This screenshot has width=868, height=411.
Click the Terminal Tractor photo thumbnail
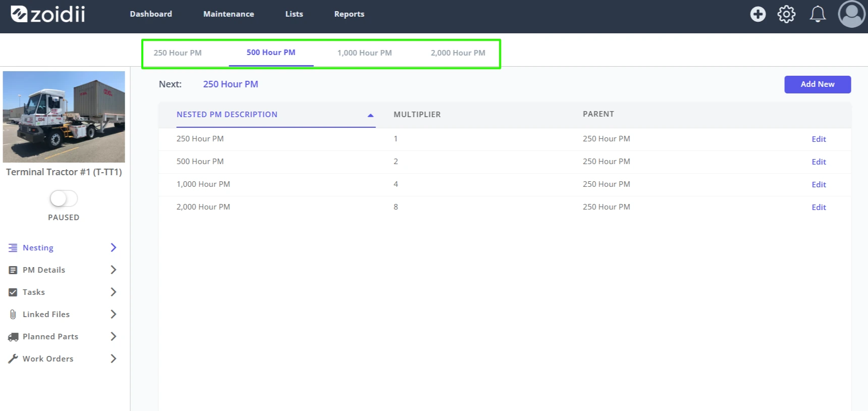point(64,117)
